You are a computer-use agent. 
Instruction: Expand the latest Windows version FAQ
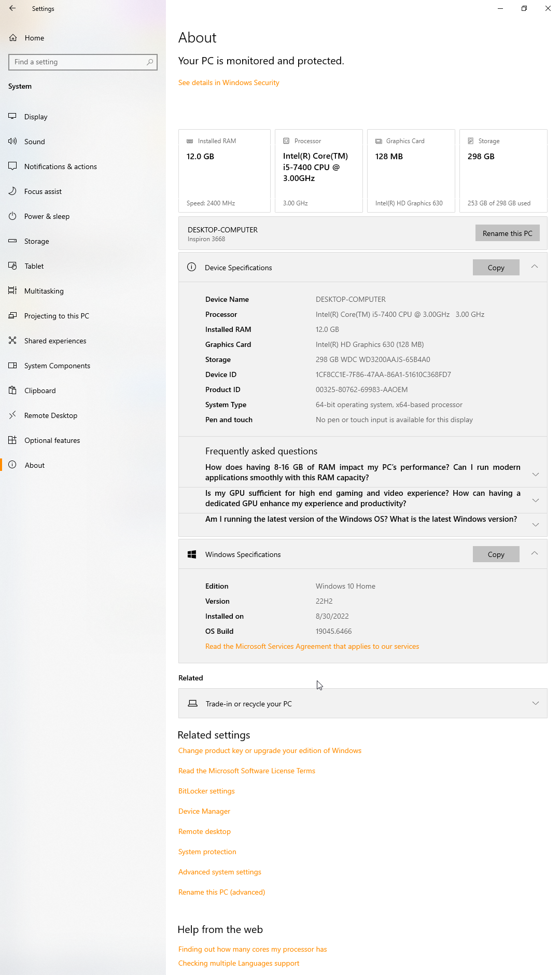click(x=535, y=525)
